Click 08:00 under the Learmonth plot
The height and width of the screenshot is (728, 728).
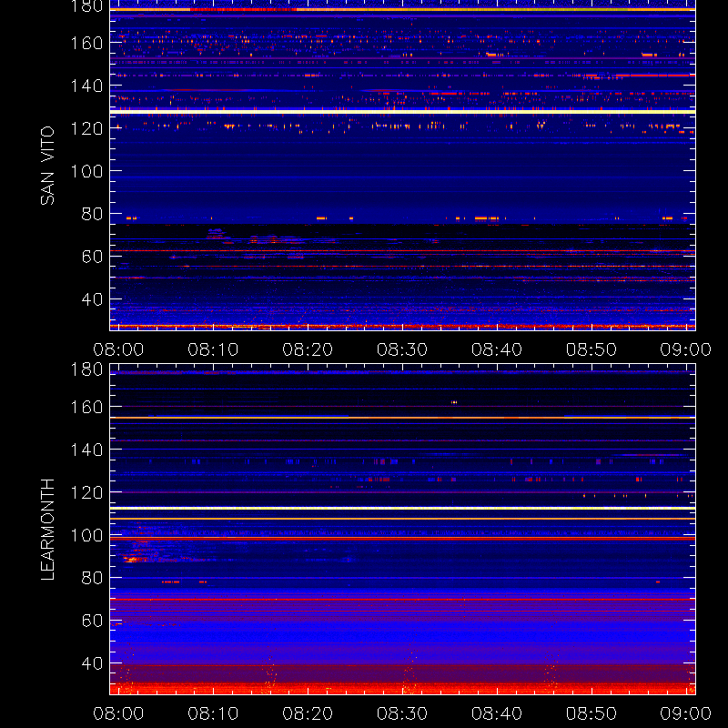[x=118, y=713]
